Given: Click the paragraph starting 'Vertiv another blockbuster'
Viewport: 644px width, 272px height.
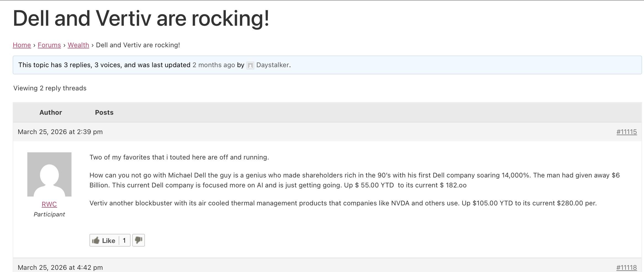Looking at the screenshot, I should pos(343,203).
